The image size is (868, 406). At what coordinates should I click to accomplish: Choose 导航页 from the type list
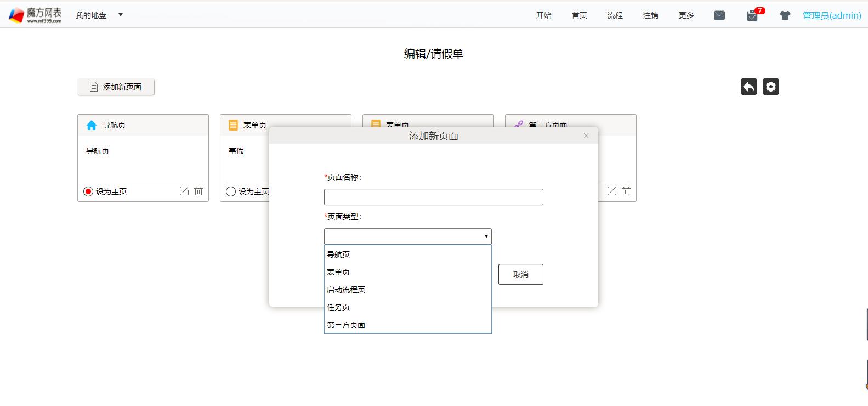(408, 255)
